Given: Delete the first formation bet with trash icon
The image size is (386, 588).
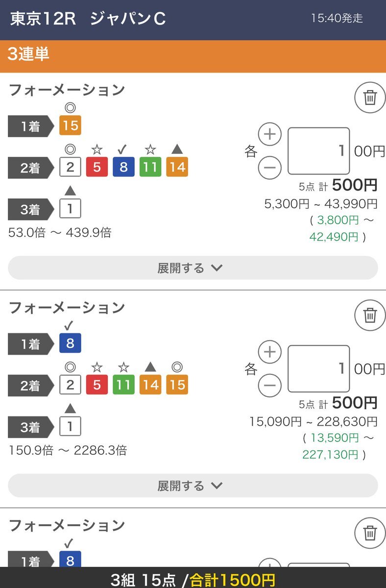Looking at the screenshot, I should [370, 98].
